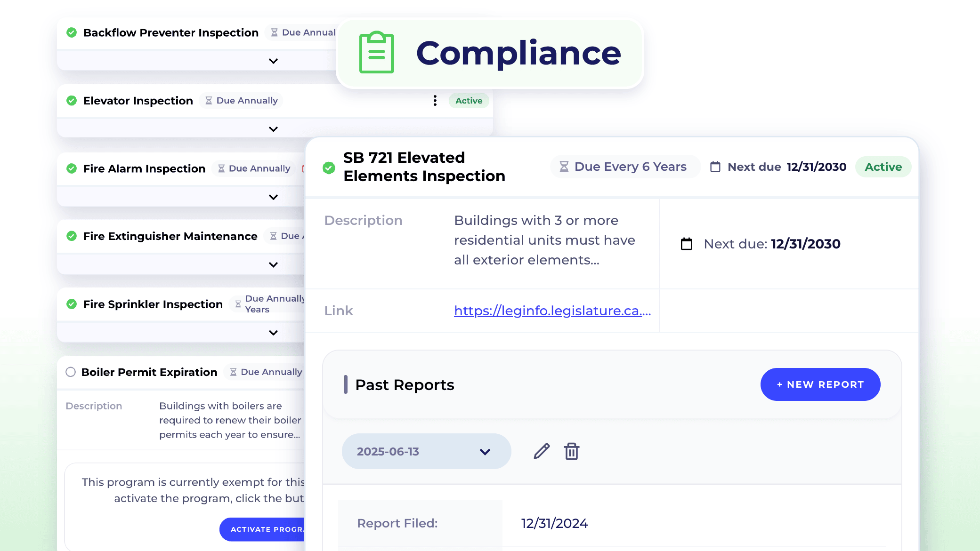This screenshot has width=980, height=551.
Task: Click the Active badge on Elevator Inspection
Action: (468, 100)
